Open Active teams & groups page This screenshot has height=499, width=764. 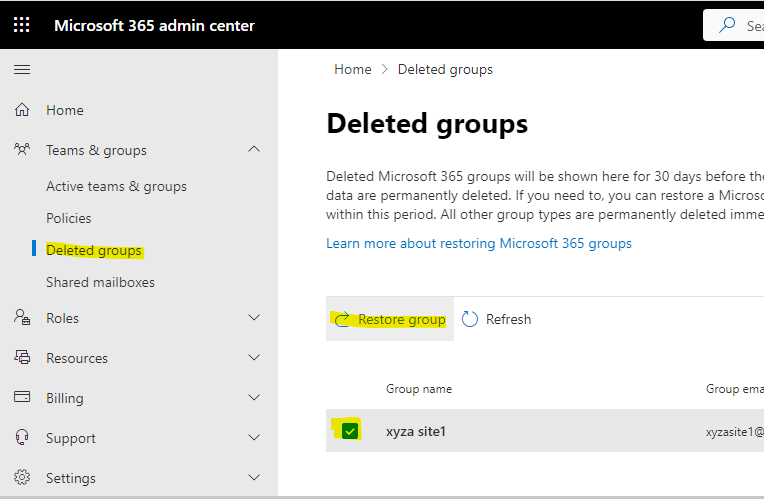[116, 186]
